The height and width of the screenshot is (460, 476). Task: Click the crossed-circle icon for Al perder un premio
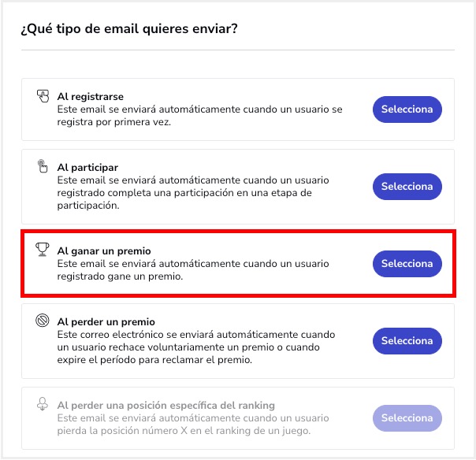[43, 321]
